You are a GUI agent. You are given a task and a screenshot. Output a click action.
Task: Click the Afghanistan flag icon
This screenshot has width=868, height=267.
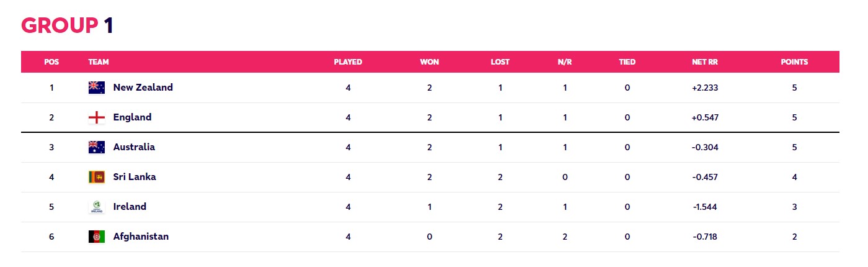click(97, 237)
